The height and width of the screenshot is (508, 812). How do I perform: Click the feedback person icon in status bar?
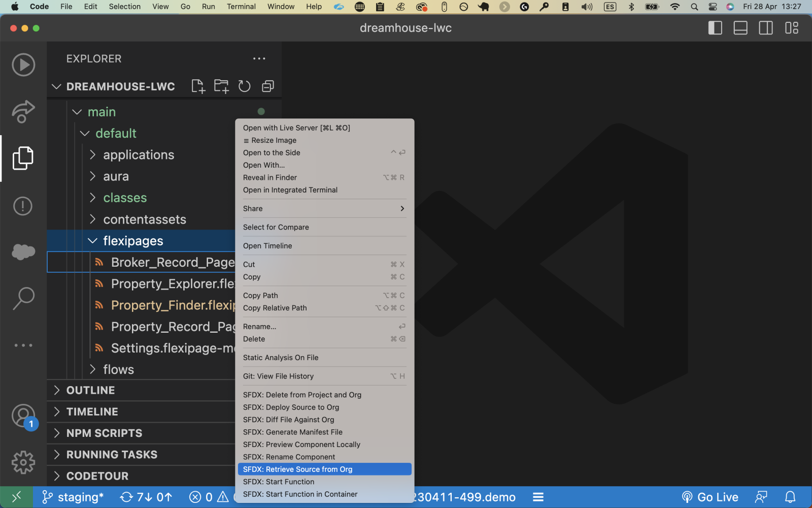761,497
